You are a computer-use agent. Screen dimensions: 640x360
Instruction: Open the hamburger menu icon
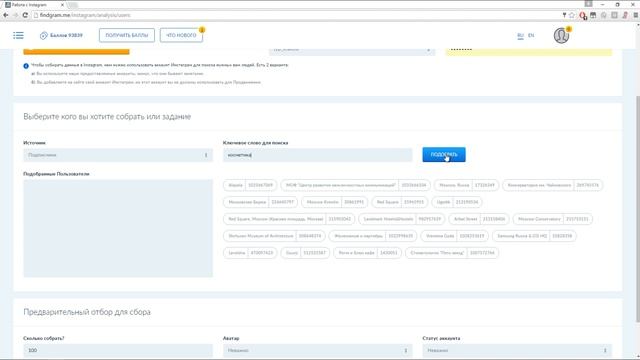(x=18, y=36)
